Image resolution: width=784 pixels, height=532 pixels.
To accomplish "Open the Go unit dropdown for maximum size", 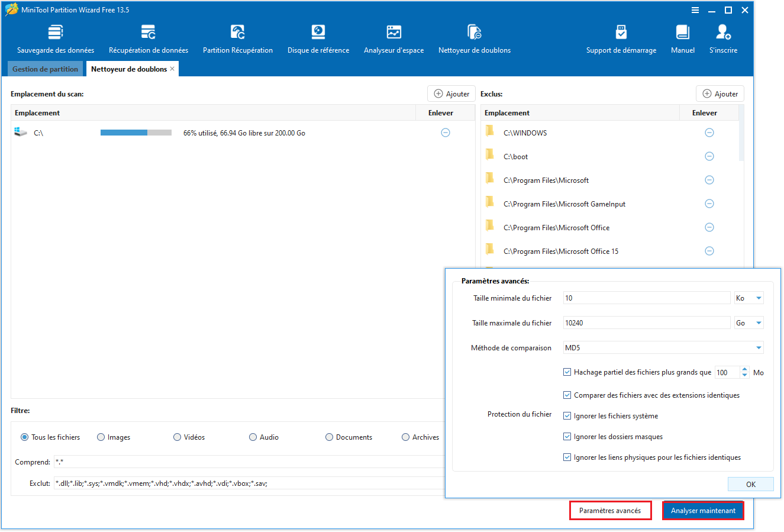I will click(748, 323).
